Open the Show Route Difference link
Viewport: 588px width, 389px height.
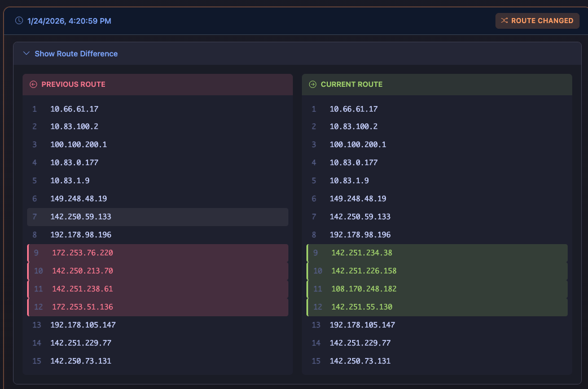[x=76, y=54]
